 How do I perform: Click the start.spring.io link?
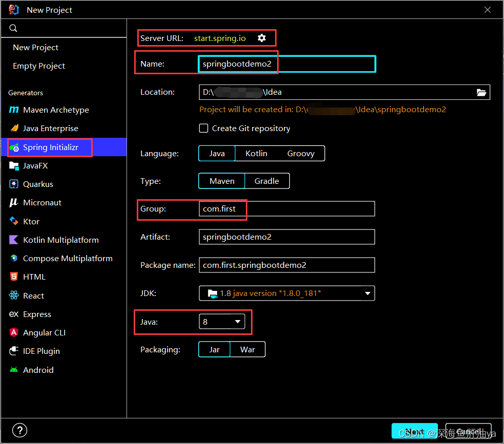[220, 38]
